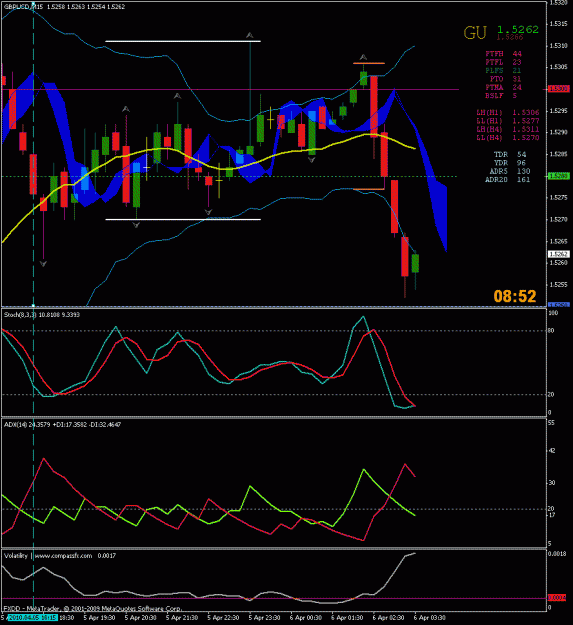Select the BSLF 5 readout
This screenshot has width=573, height=625.
point(501,96)
